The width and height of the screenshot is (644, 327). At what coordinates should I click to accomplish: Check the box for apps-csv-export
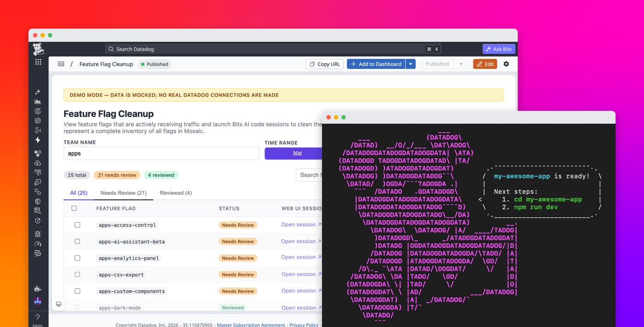coord(77,275)
